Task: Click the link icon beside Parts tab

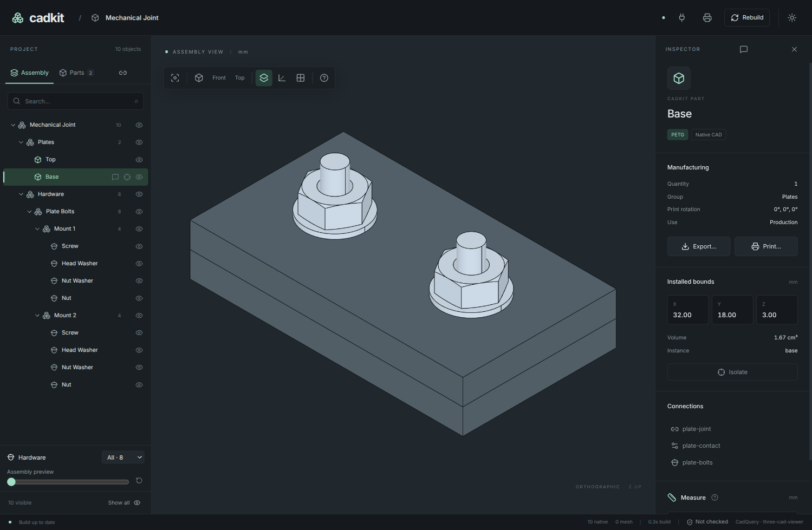Action: [123, 73]
